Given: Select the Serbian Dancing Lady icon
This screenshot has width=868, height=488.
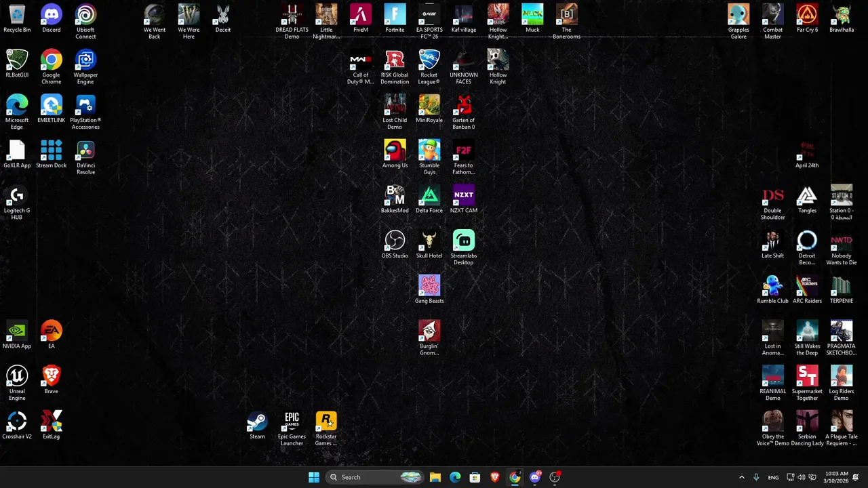Looking at the screenshot, I should click(807, 429).
